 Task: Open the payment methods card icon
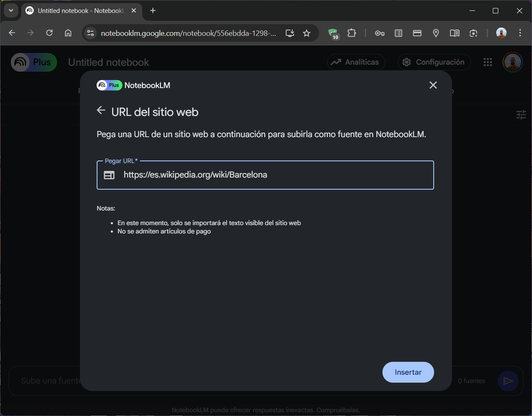417,33
